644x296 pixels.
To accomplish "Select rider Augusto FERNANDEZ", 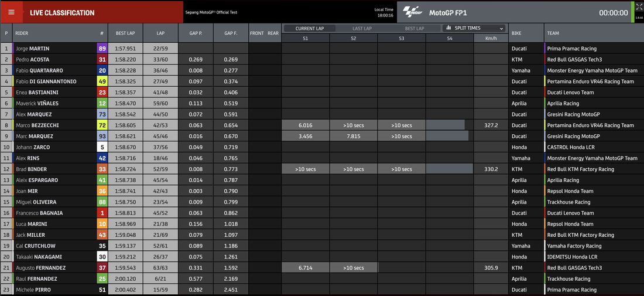I will coord(40,268).
